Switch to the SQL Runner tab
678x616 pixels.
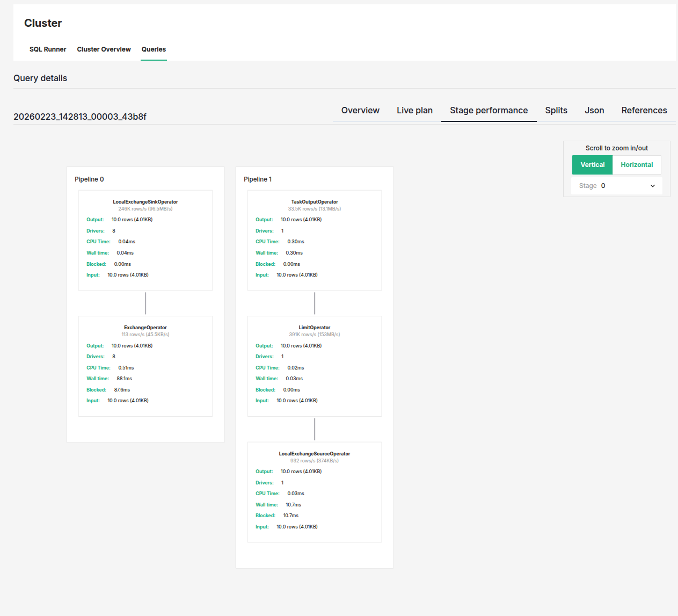(48, 49)
